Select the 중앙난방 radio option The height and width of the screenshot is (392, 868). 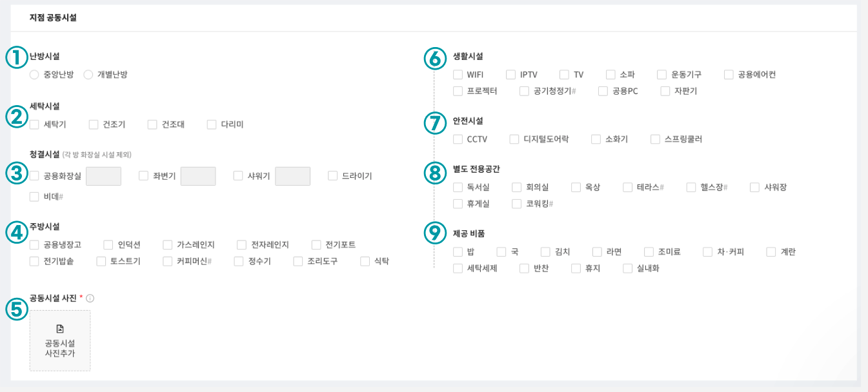coord(34,75)
